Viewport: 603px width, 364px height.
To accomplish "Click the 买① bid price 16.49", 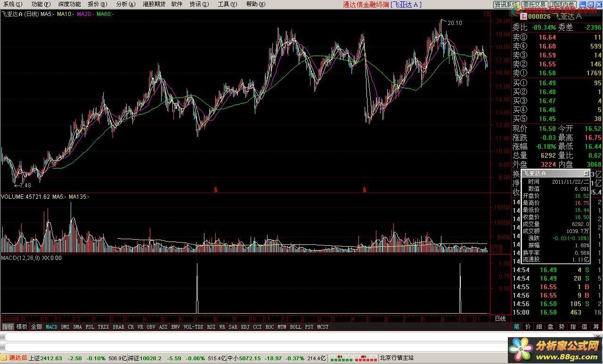I will (547, 83).
